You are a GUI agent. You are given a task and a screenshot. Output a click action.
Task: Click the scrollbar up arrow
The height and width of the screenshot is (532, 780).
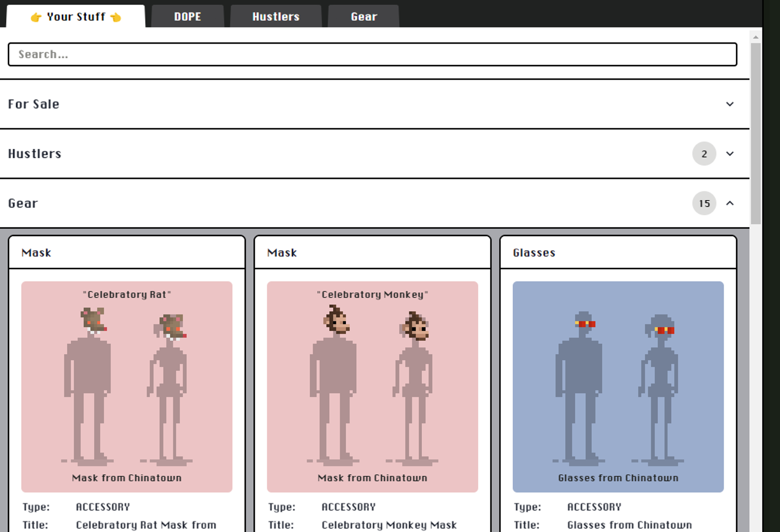[756, 37]
